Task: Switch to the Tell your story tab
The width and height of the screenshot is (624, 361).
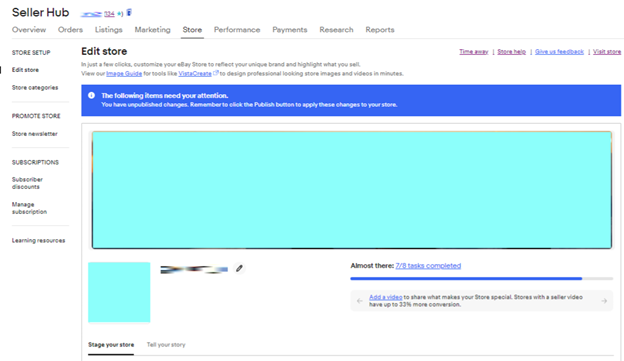Action: click(x=166, y=345)
